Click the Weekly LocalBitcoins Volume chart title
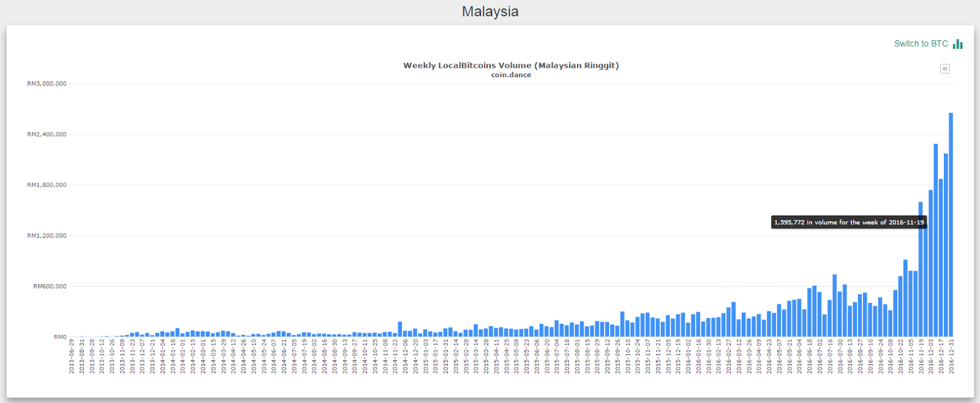The image size is (980, 403). coord(511,65)
